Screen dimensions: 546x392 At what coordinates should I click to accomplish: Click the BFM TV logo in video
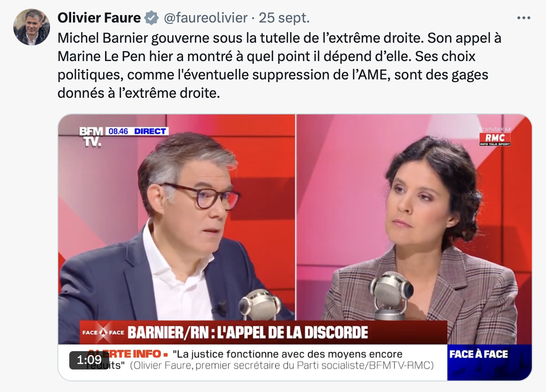tap(91, 137)
